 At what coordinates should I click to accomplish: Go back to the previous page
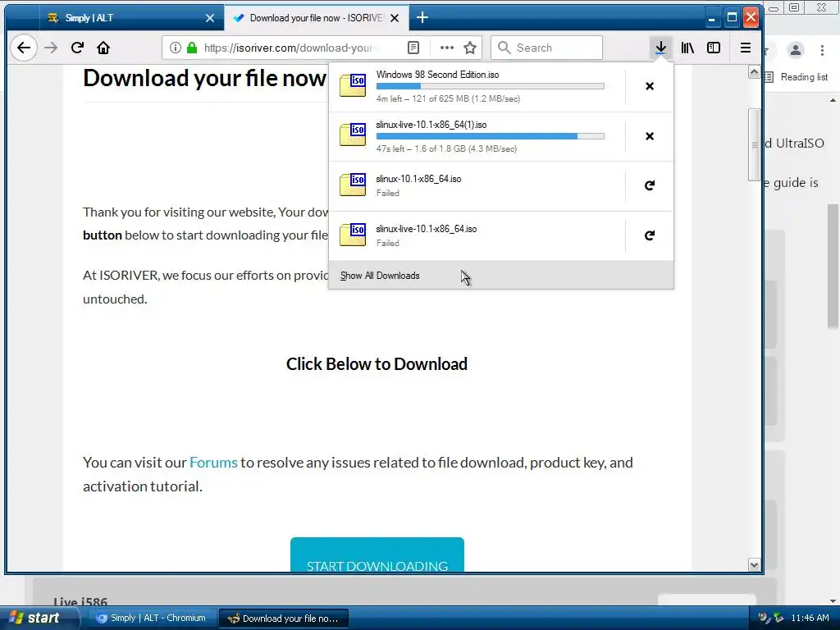click(x=24, y=48)
